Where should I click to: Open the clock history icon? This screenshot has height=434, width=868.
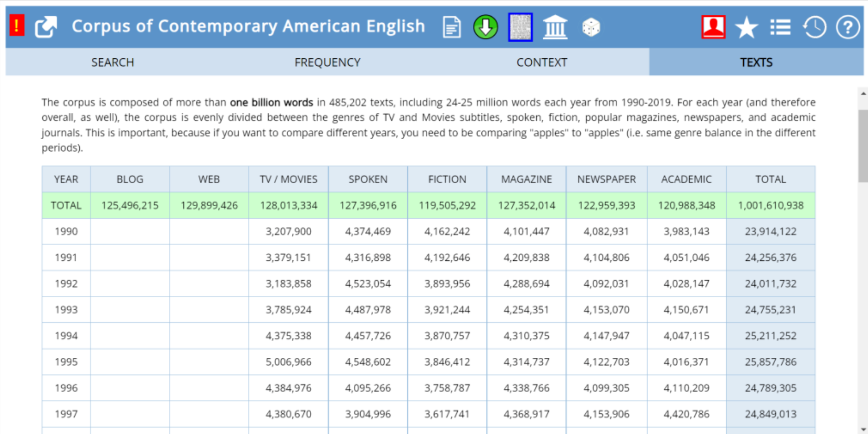pyautogui.click(x=814, y=27)
